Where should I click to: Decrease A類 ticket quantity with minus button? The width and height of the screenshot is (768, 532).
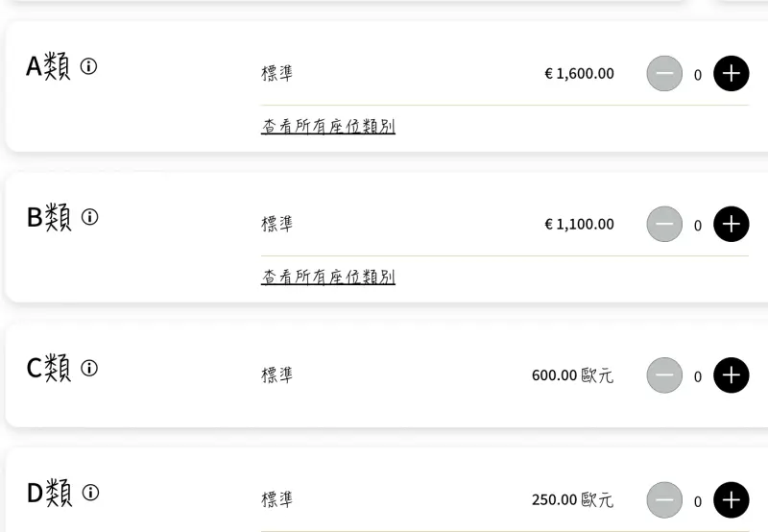[x=664, y=74]
